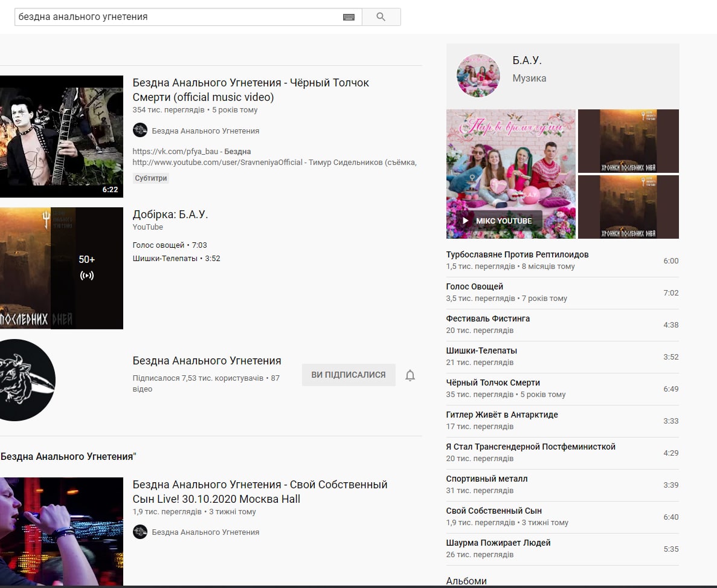Open channel avatar beside first video result
Image resolution: width=717 pixels, height=588 pixels.
click(140, 131)
